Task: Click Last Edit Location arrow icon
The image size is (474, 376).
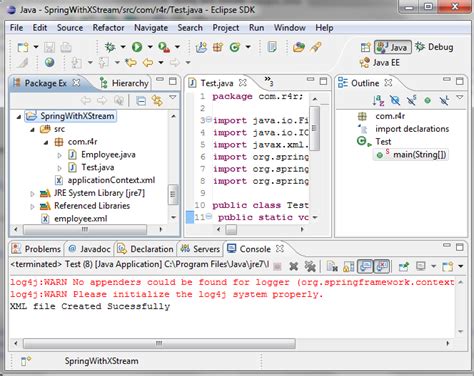Action: point(131,62)
